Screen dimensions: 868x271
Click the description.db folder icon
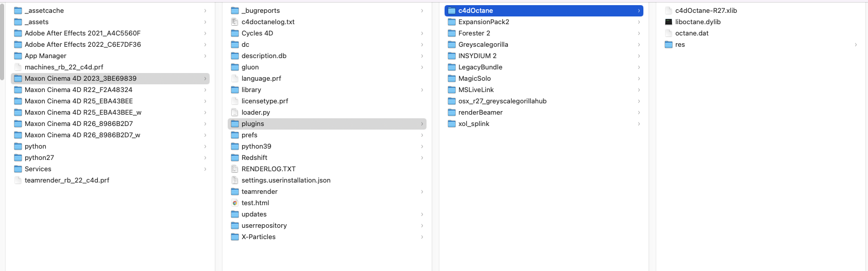tap(235, 56)
